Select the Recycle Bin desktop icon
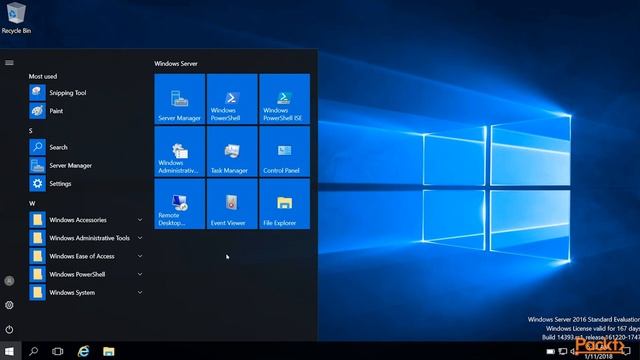 (16, 18)
